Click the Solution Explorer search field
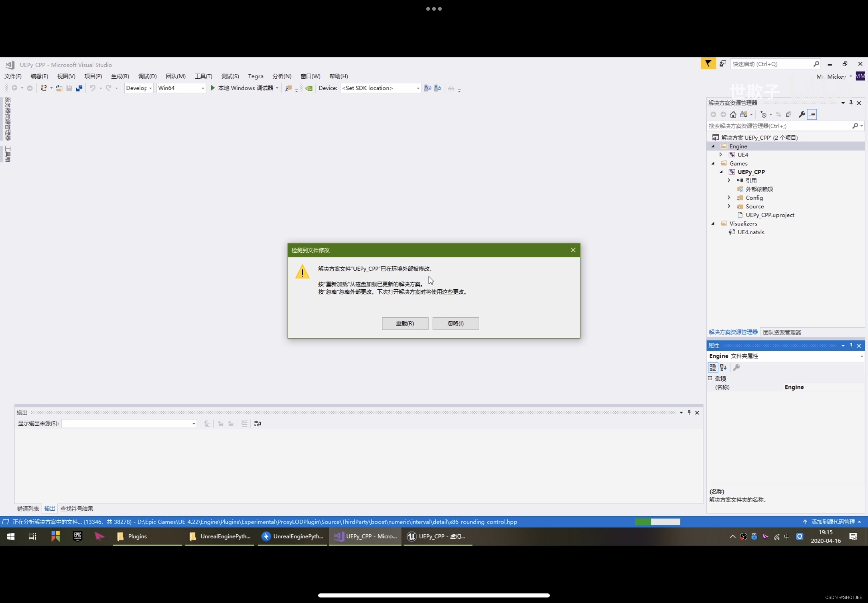This screenshot has width=868, height=603. [785, 126]
